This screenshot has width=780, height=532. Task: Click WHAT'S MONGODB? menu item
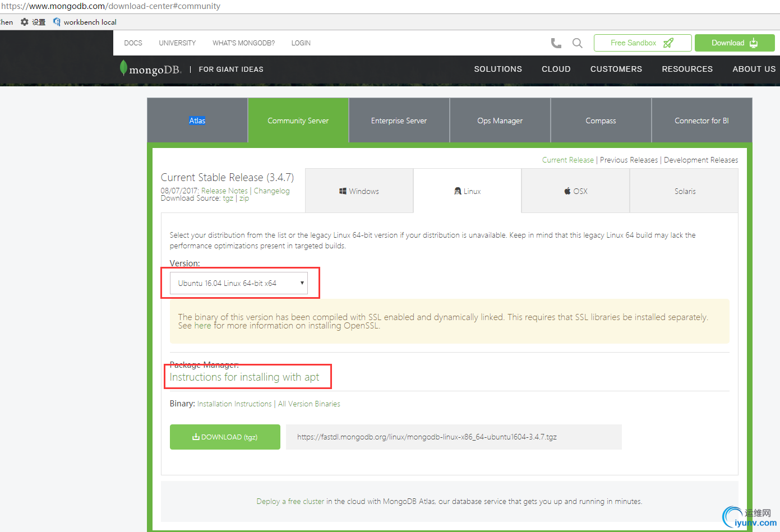(243, 43)
